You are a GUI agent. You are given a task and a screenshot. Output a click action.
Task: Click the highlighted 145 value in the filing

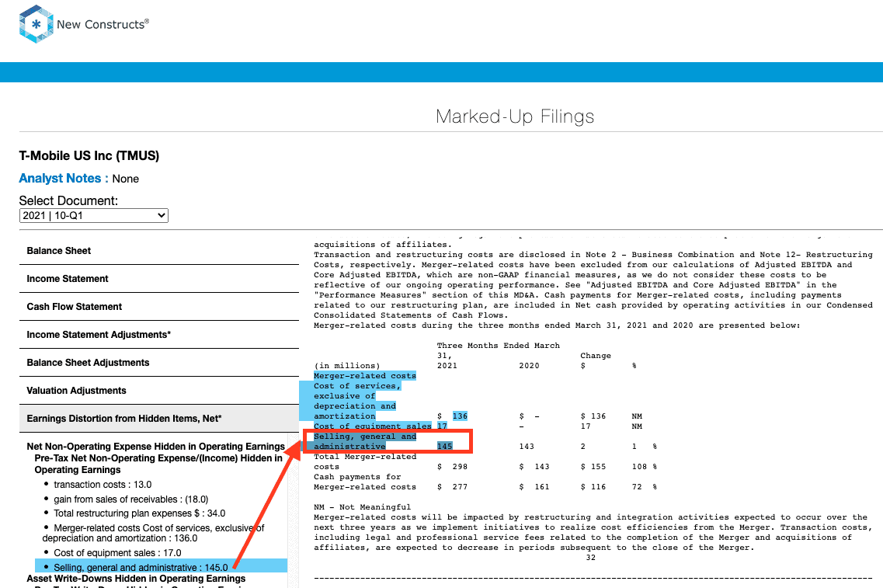pyautogui.click(x=445, y=447)
